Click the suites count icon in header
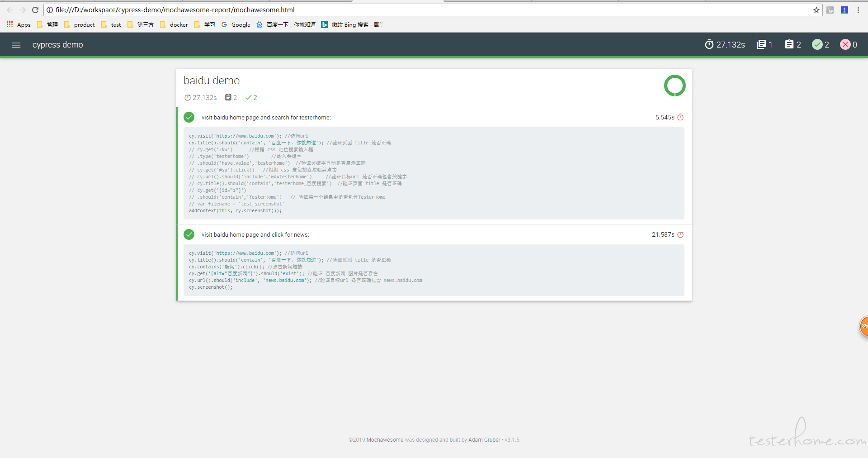 pos(761,44)
